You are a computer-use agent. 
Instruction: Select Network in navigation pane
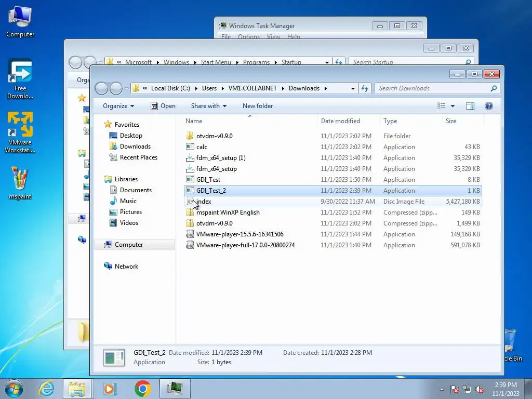pos(126,267)
